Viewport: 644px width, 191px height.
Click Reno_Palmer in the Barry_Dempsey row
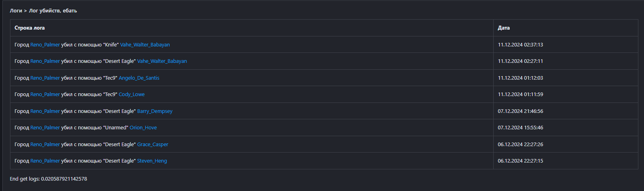click(45, 111)
